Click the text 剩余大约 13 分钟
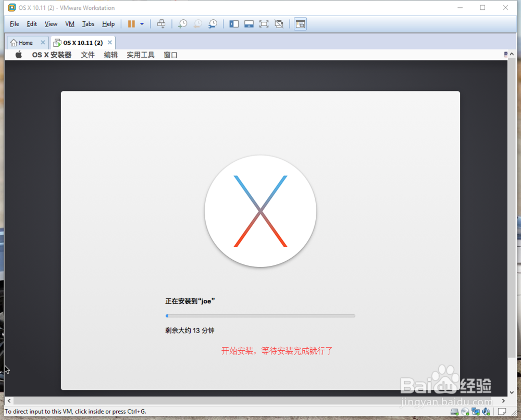521x420 pixels. (190, 330)
